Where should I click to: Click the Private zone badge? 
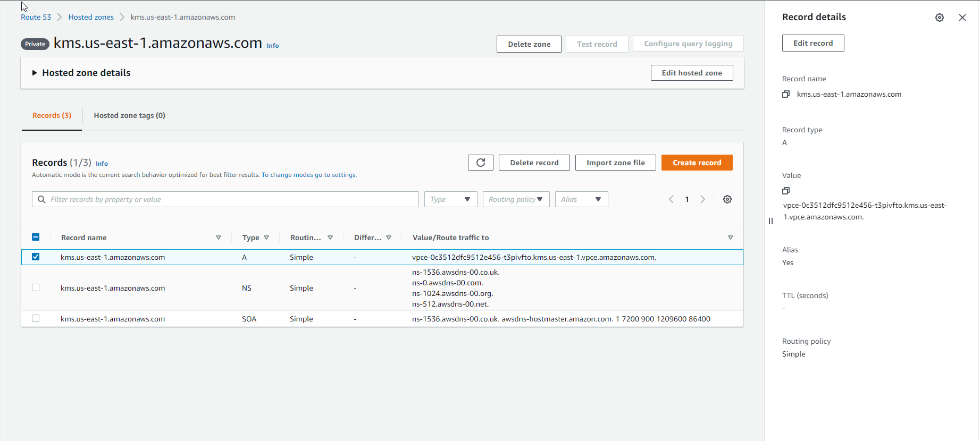(35, 44)
